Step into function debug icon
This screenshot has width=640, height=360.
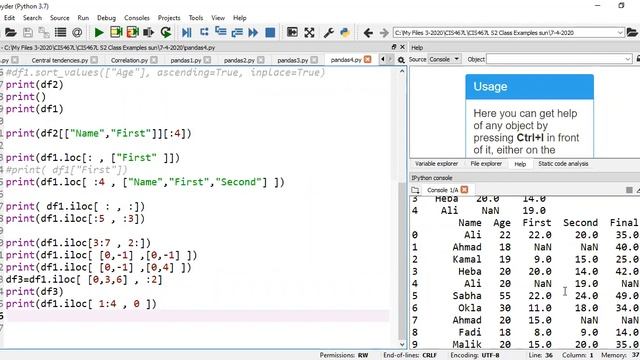[x=220, y=32]
